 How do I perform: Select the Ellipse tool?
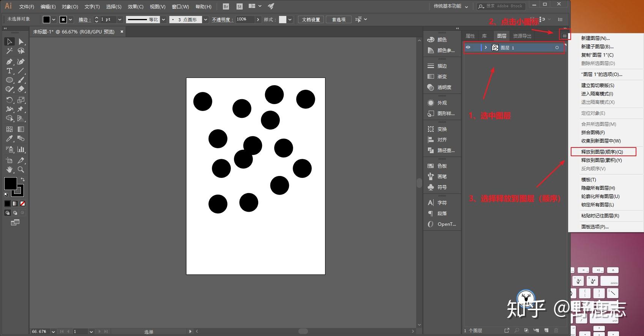coord(9,80)
